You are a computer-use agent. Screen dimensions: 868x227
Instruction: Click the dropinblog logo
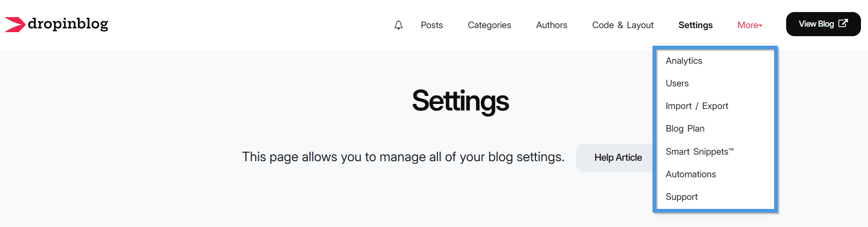pos(56,24)
